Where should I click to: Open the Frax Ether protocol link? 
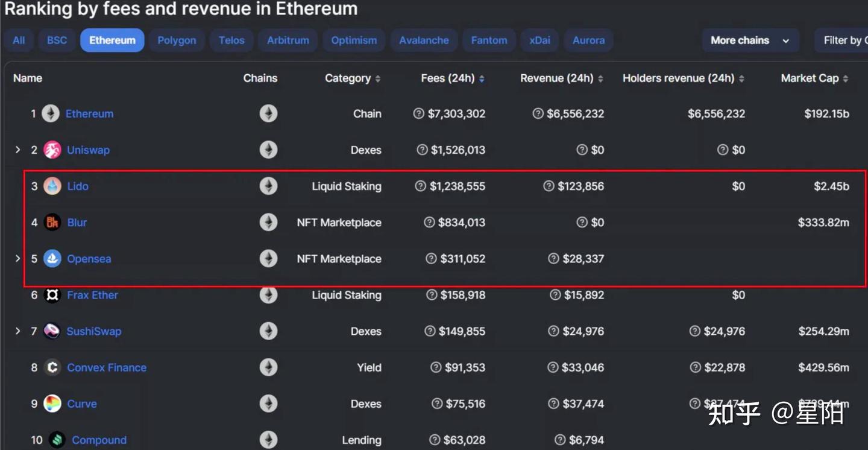click(92, 295)
